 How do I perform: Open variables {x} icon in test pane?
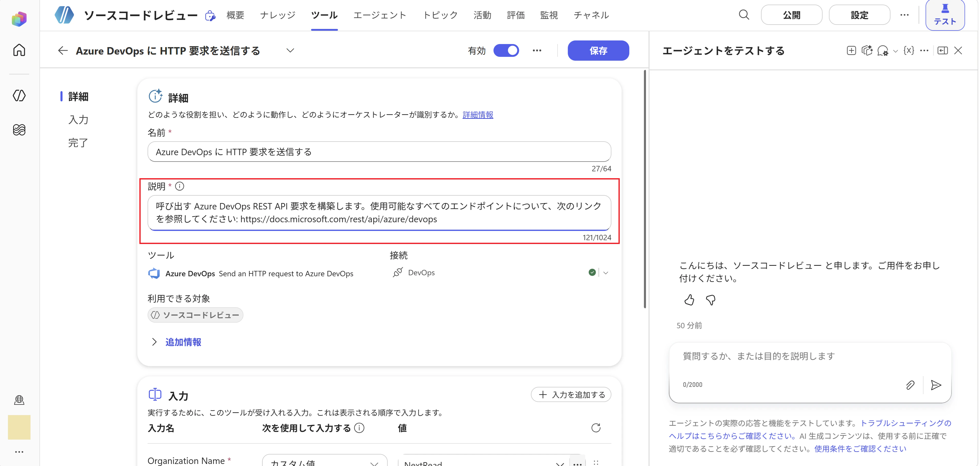tap(909, 50)
